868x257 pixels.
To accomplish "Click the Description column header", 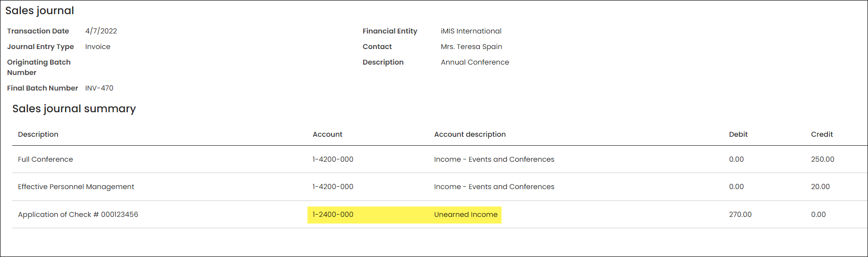I will click(x=38, y=134).
